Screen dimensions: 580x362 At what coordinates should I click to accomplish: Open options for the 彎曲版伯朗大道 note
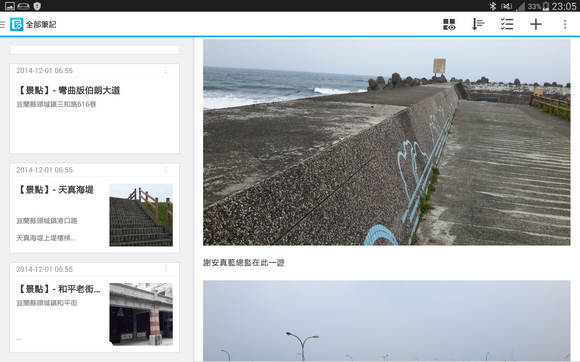166,70
